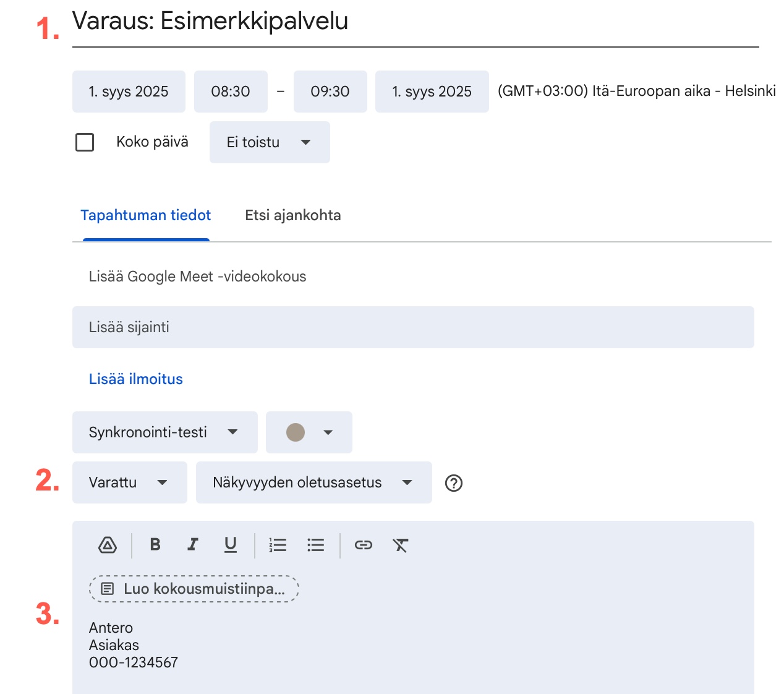Image resolution: width=784 pixels, height=694 pixels.
Task: Insert a link in description
Action: point(363,545)
